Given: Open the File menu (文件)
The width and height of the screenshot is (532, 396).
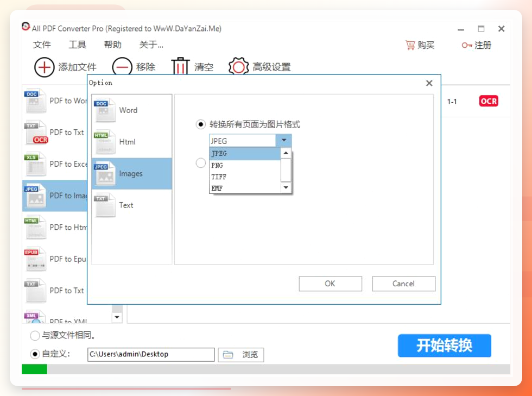Looking at the screenshot, I should (x=42, y=45).
